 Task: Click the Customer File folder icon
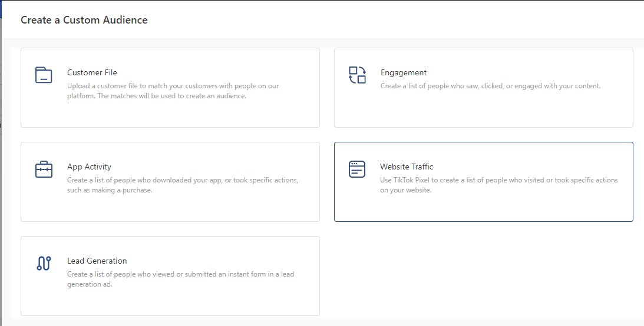click(44, 75)
